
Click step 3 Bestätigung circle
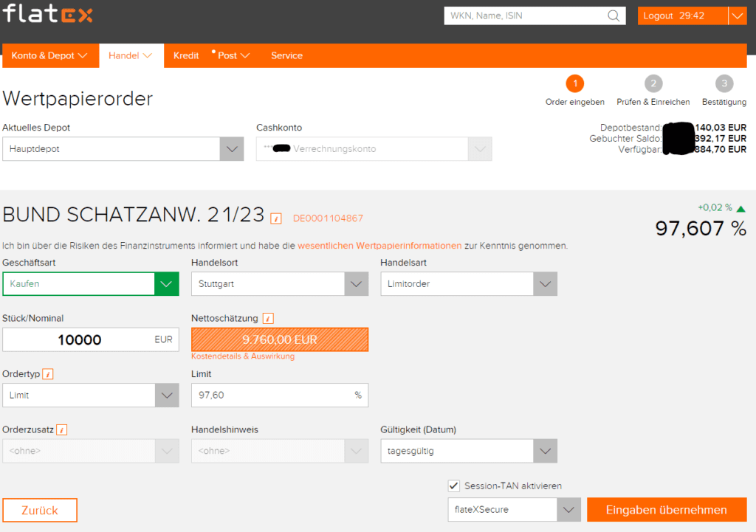click(724, 83)
